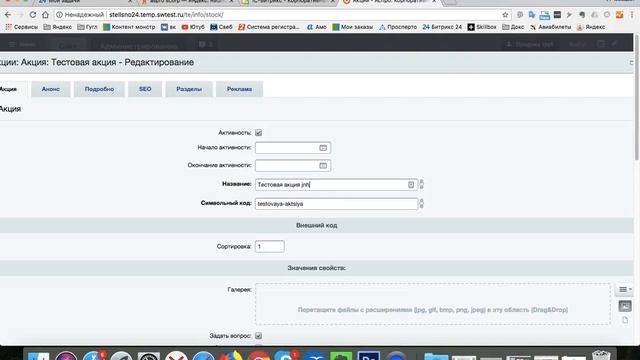Open the Мои заказы bookmark
The width and height of the screenshot is (640, 360).
click(353, 27)
